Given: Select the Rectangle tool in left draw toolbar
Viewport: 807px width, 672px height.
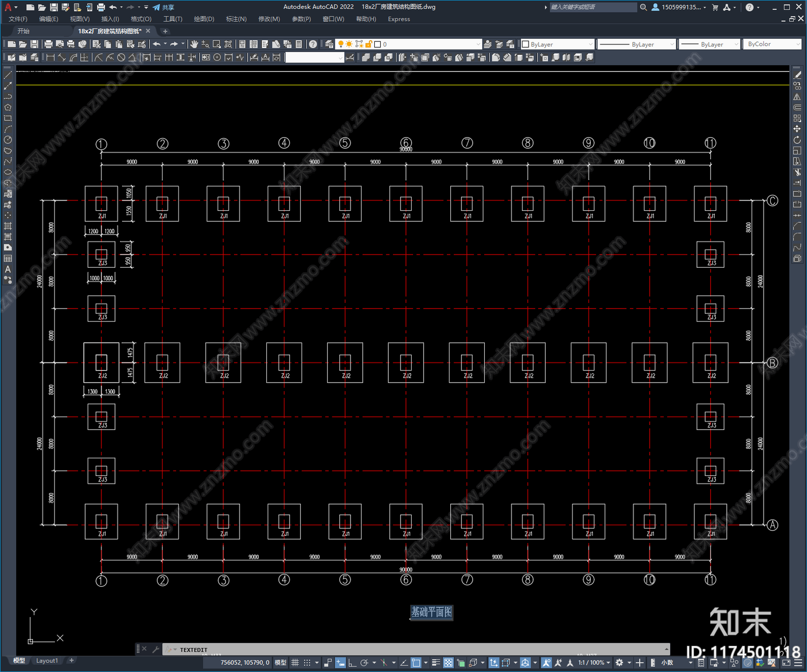Looking at the screenshot, I should tap(8, 118).
